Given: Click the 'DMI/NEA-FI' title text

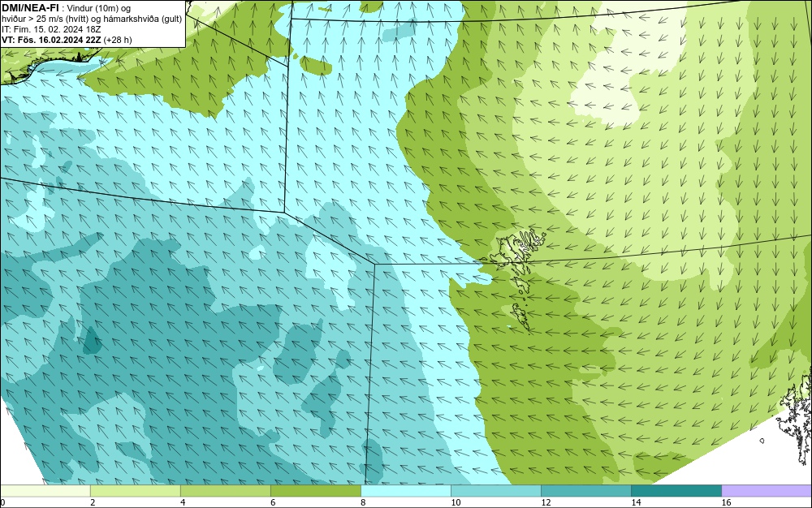Looking at the screenshot, I should 30,7.
